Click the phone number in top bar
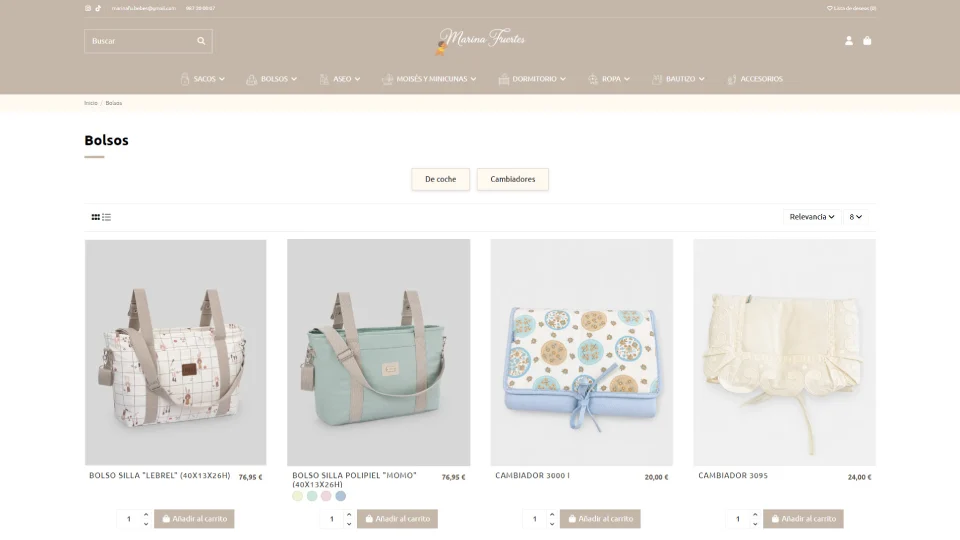The height and width of the screenshot is (540, 960). pyautogui.click(x=200, y=8)
